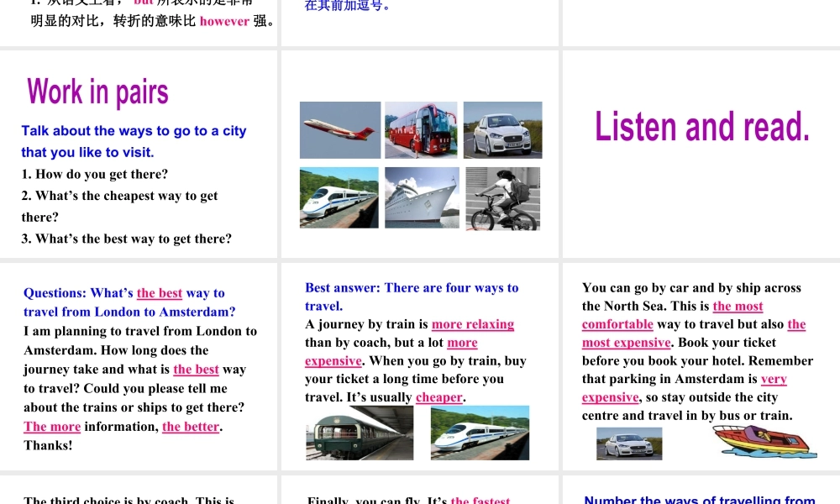Open the 'Listen and read.' slide
The image size is (840, 504).
(x=702, y=127)
